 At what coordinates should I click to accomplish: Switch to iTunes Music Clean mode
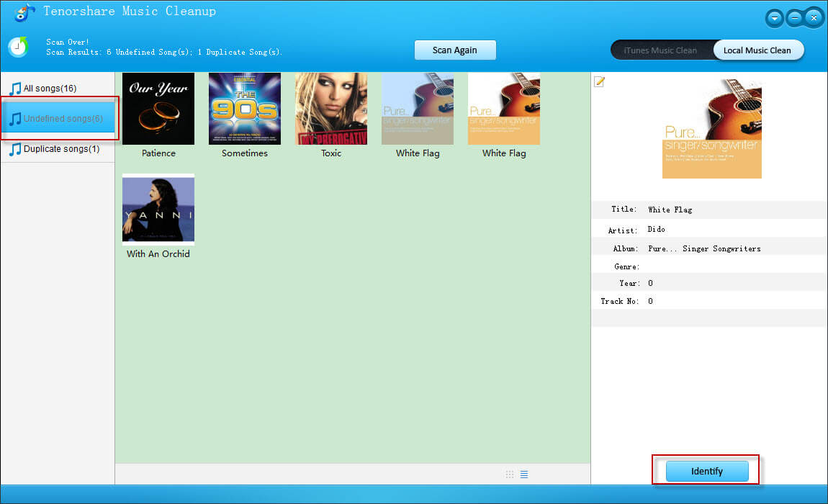660,50
